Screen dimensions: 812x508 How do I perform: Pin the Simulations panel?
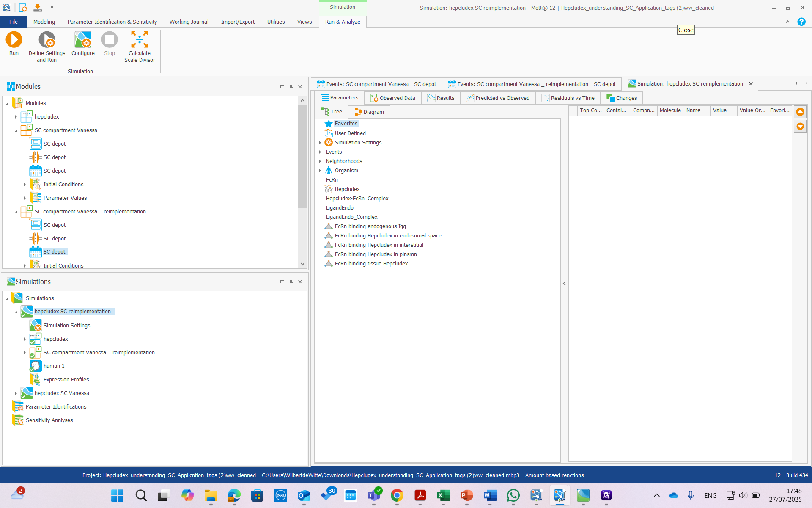point(291,282)
